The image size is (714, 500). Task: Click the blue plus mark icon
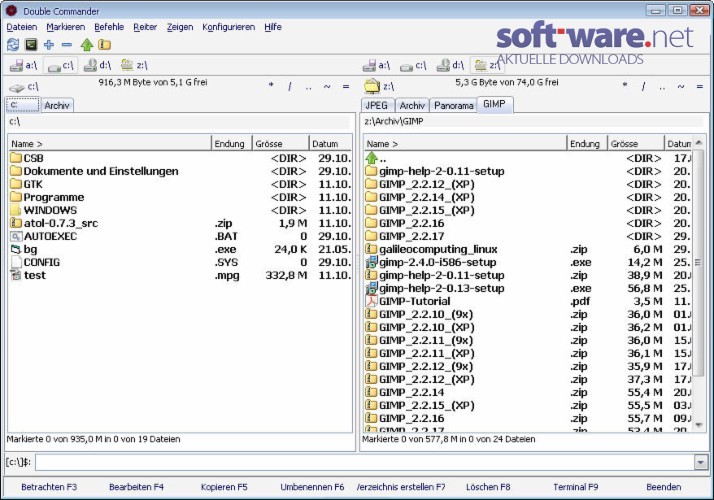pyautogui.click(x=49, y=44)
